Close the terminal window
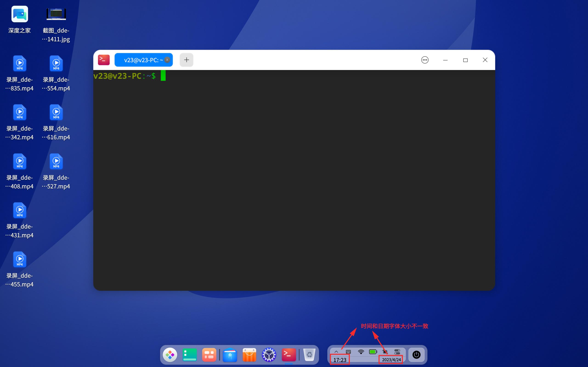Viewport: 588px width, 367px height. click(x=485, y=60)
